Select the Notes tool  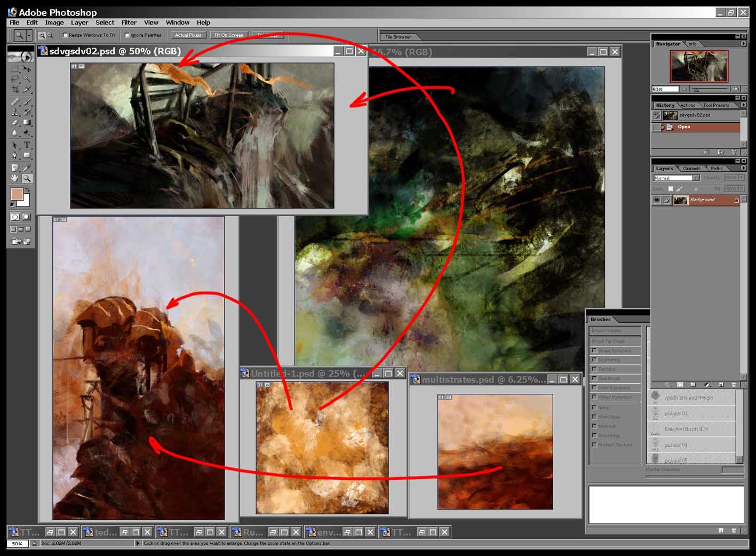(x=15, y=168)
